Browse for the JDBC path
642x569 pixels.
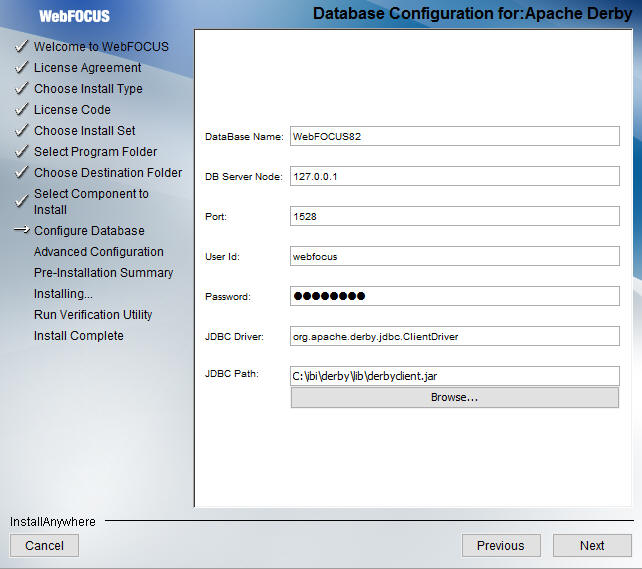pos(454,397)
